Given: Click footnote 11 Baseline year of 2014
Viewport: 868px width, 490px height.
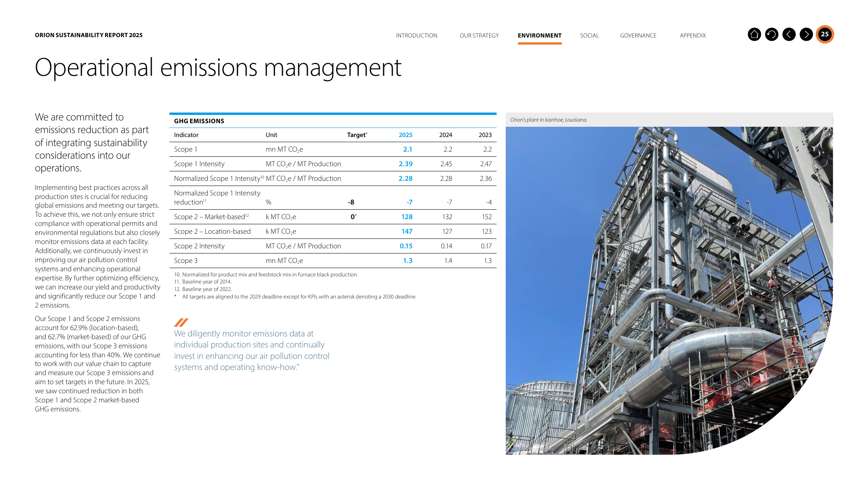Looking at the screenshot, I should click(203, 282).
